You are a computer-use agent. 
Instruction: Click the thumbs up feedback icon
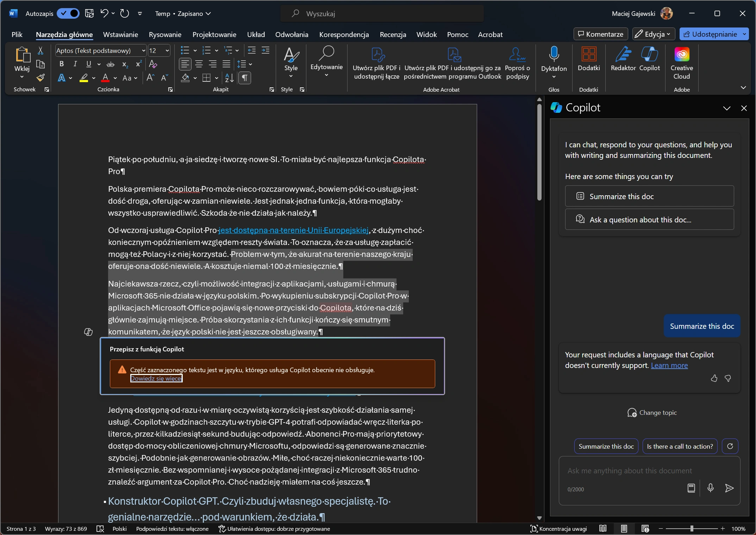click(x=714, y=378)
